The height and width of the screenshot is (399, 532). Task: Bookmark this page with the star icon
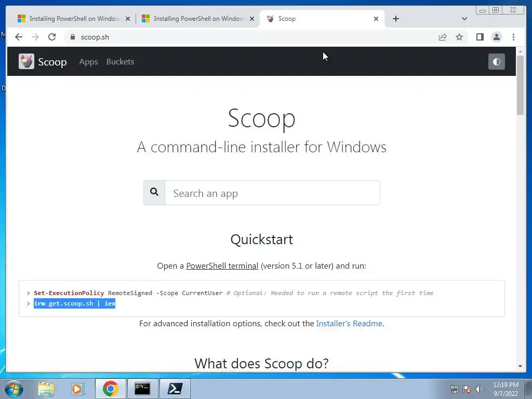(459, 37)
